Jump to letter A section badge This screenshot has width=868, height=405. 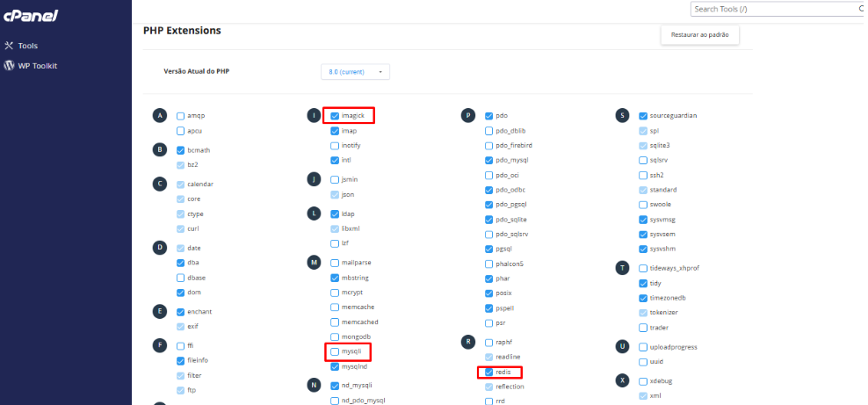click(x=159, y=116)
